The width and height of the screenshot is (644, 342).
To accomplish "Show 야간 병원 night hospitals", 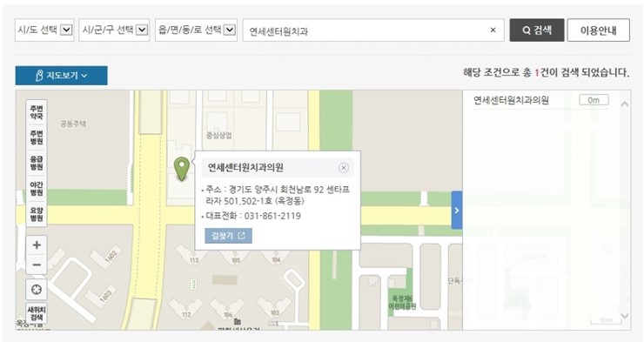I will tap(37, 189).
